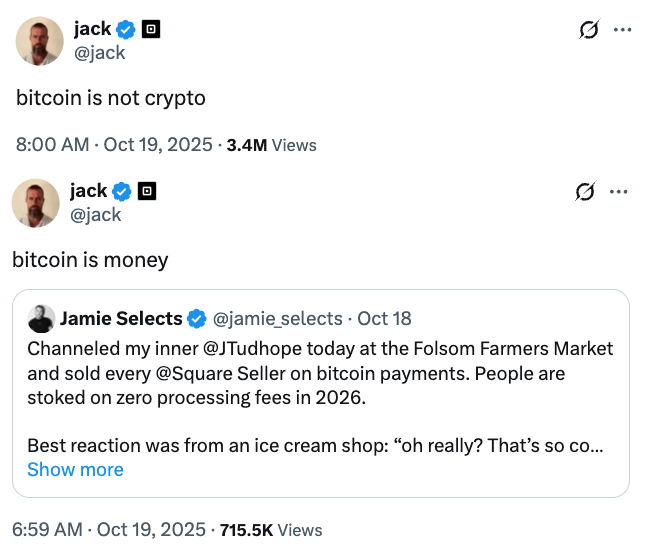Click verified badge on first jack tweet
This screenshot has height=553, width=663.
[128, 30]
